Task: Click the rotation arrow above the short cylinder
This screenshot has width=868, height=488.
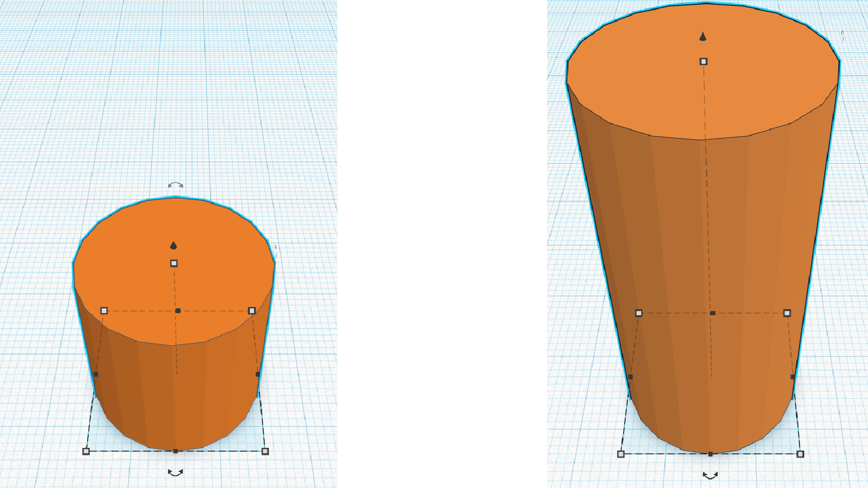Action: click(x=175, y=185)
